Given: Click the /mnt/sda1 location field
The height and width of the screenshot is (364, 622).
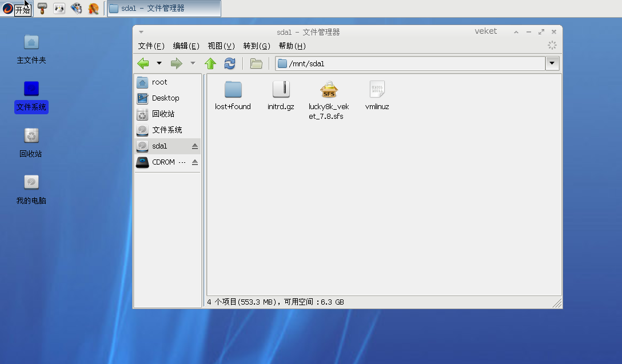Looking at the screenshot, I should (410, 63).
